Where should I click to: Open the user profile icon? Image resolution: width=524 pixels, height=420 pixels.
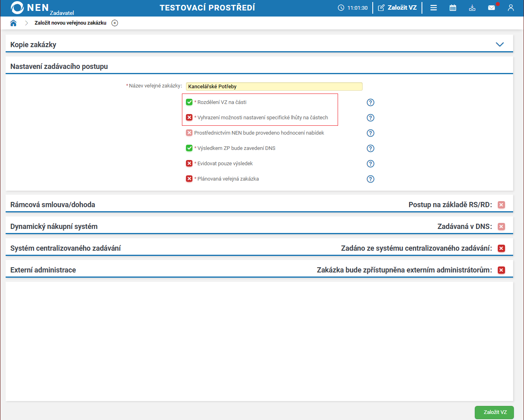[x=511, y=8]
